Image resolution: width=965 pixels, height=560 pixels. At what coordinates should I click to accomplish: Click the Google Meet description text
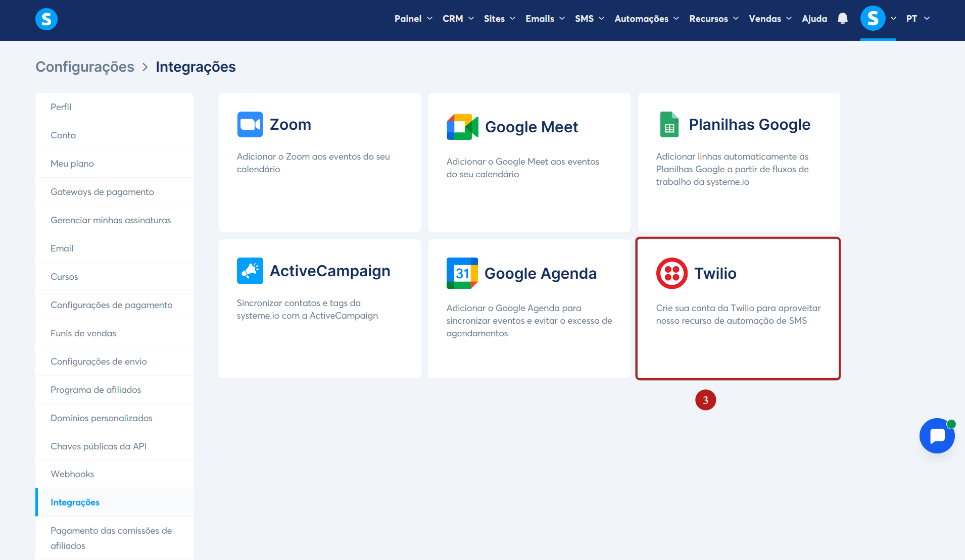[522, 168]
